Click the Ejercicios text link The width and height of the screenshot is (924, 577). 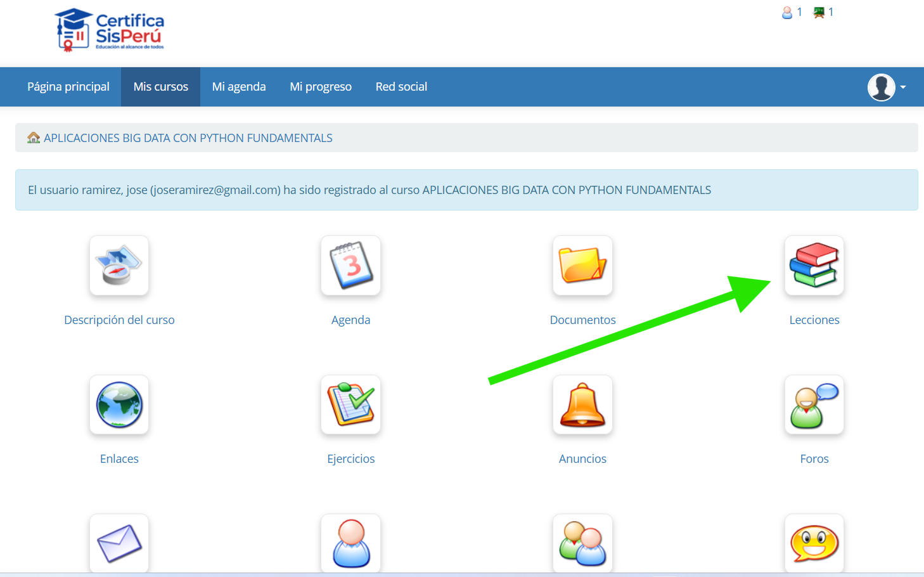click(x=350, y=459)
